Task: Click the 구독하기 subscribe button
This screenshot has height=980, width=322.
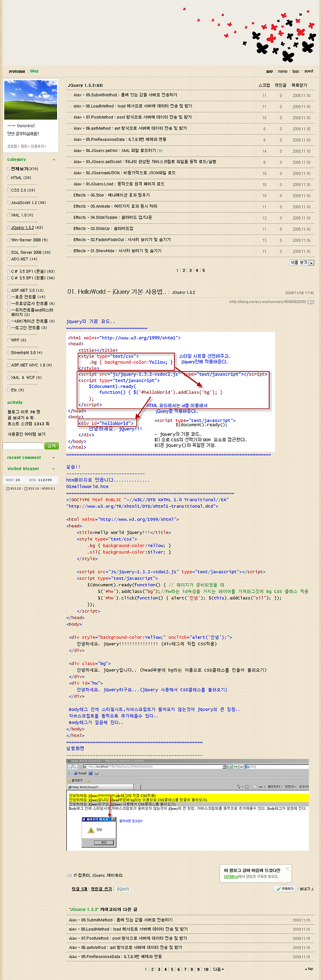Action: pos(285,889)
